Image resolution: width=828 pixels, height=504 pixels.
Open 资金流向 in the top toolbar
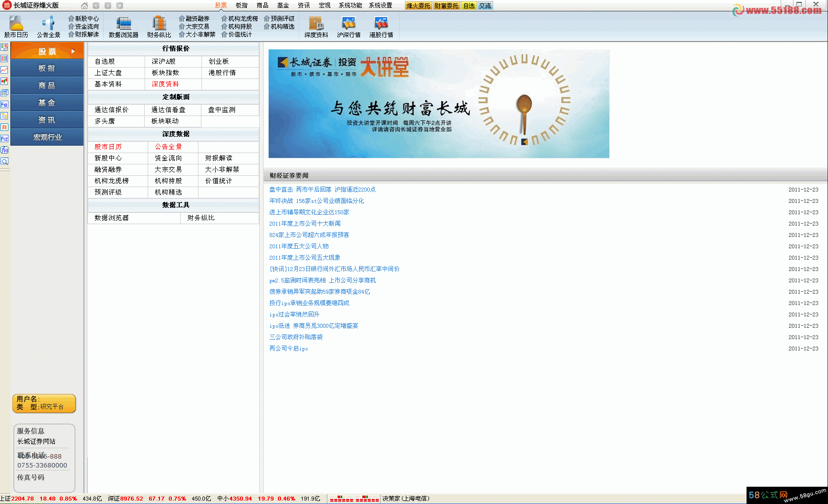click(x=83, y=27)
